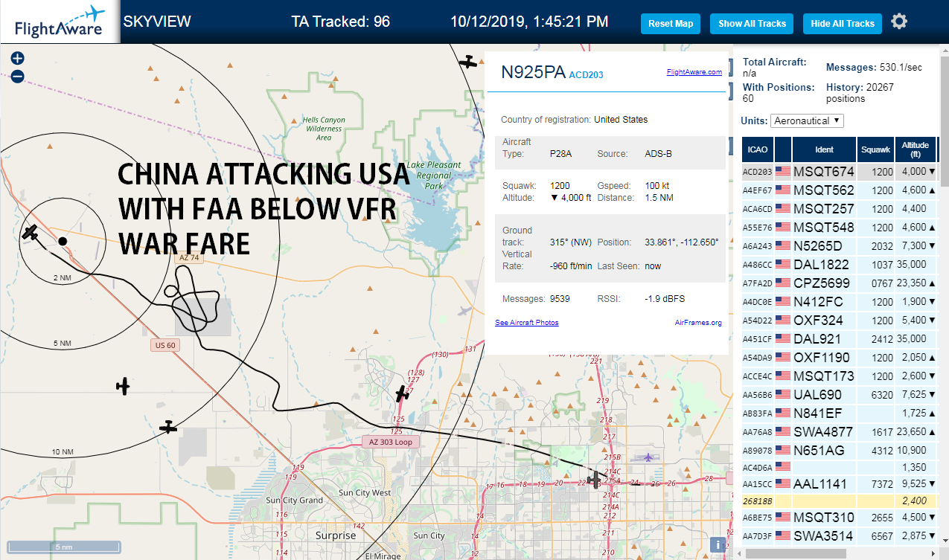Select highlighted 26818B row

tap(839, 501)
